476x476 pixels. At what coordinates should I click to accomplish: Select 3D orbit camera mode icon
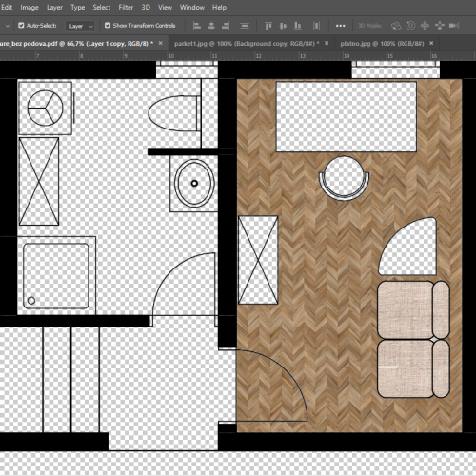pos(396,26)
